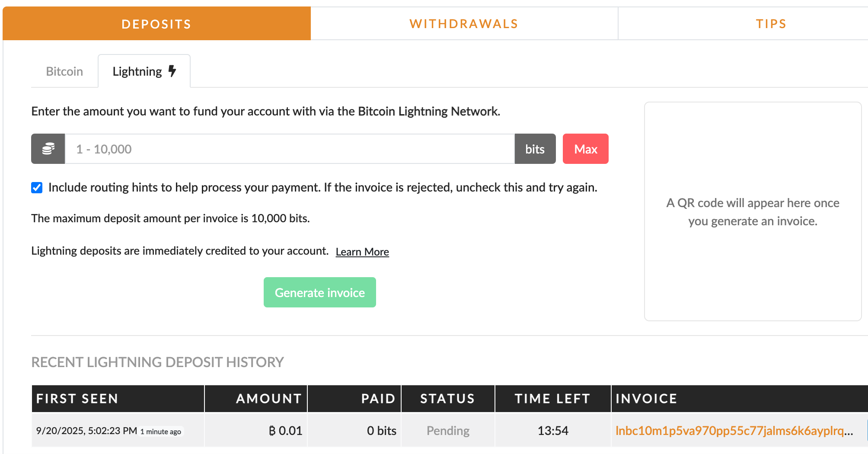
Task: Open the pending lnbc10m1p5va970 invoice link
Action: (734, 431)
